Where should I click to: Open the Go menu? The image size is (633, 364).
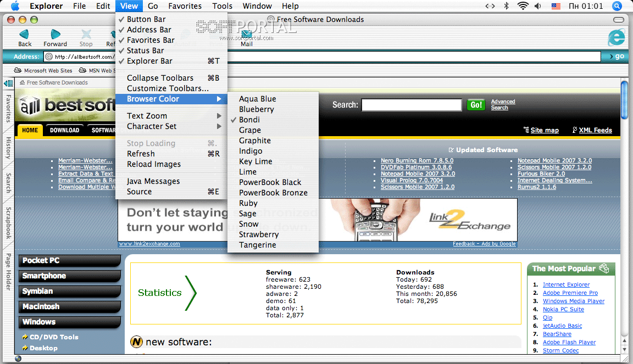coord(153,6)
